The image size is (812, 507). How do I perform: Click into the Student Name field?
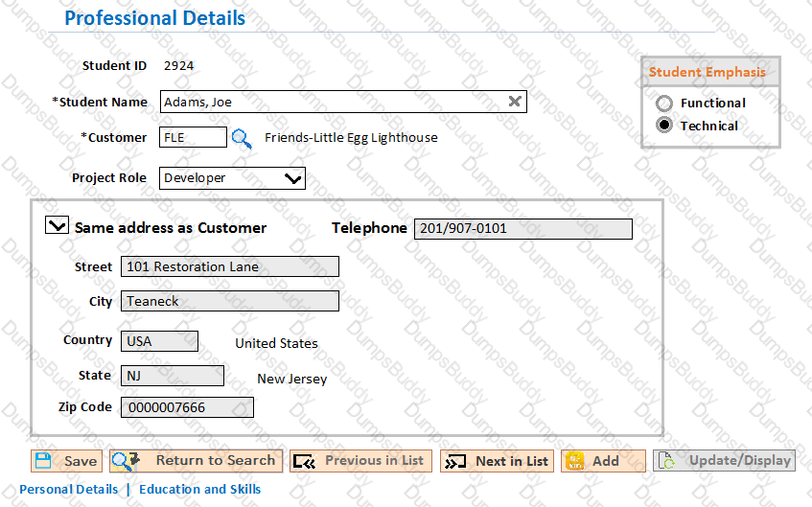(343, 102)
